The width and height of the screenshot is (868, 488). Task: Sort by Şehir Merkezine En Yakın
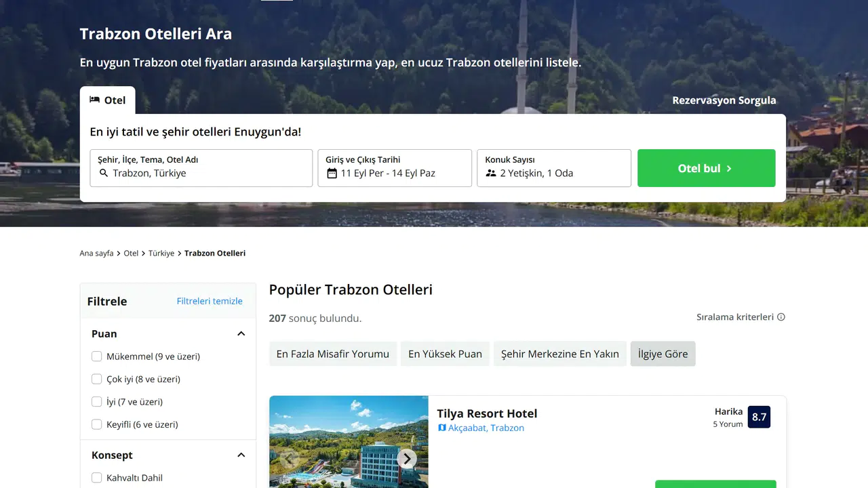point(559,354)
